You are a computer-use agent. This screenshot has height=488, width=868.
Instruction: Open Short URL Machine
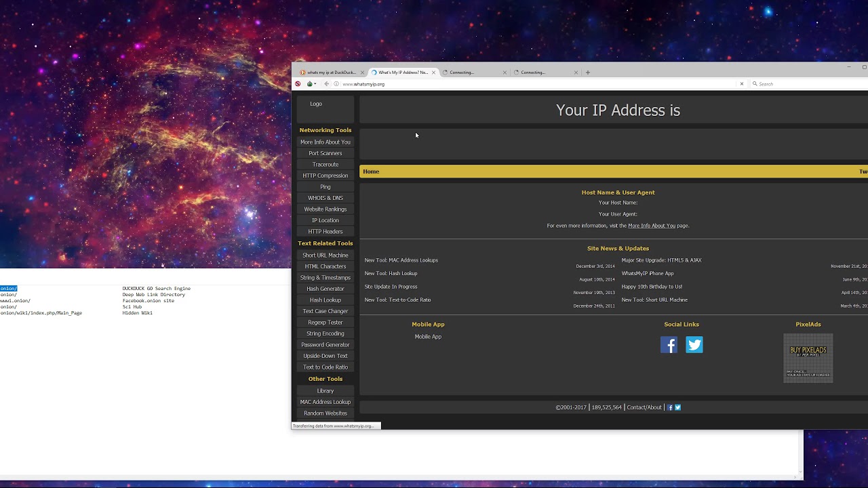pyautogui.click(x=325, y=256)
